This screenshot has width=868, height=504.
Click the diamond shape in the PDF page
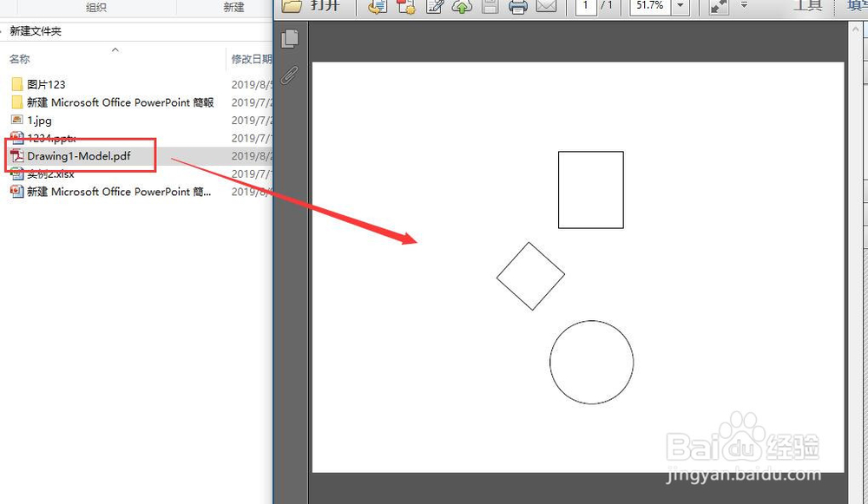[530, 276]
